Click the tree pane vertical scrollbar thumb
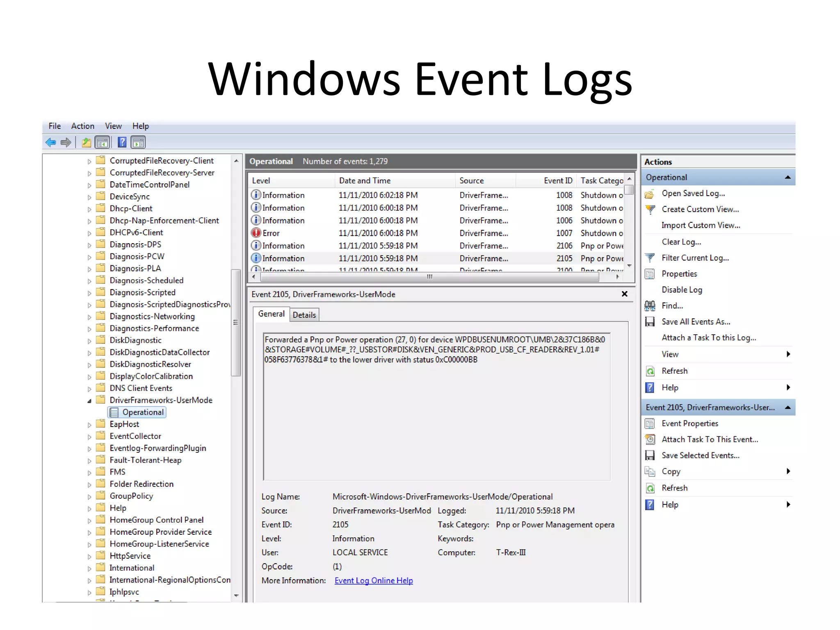Viewport: 840px width, 630px height. (x=235, y=322)
